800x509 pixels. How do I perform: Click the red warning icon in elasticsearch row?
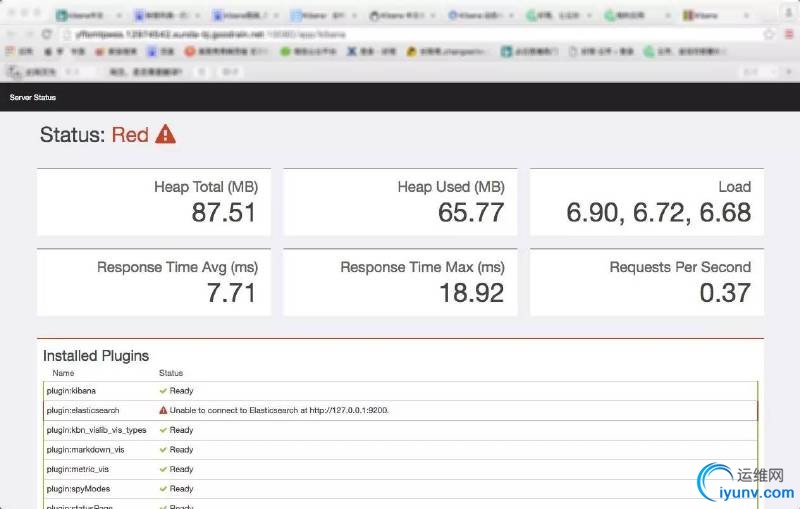pyautogui.click(x=163, y=410)
